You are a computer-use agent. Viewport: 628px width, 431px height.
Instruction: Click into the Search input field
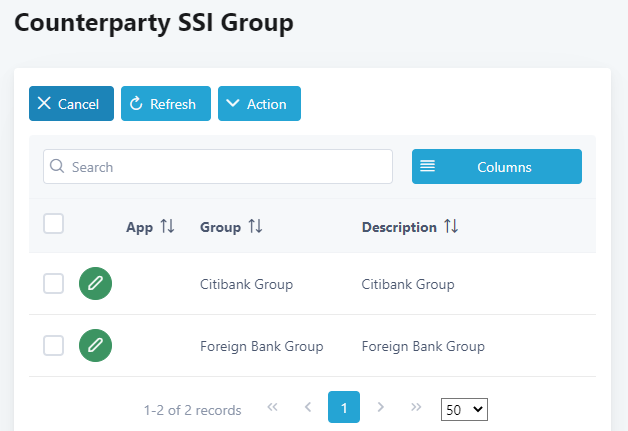(218, 167)
